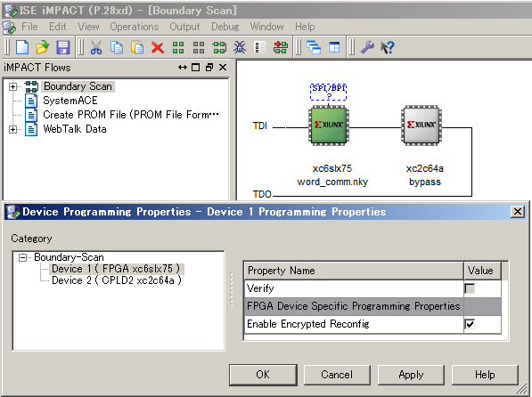The image size is (532, 397).
Task: Float the iMPACT Flows panel
Action: 209,68
